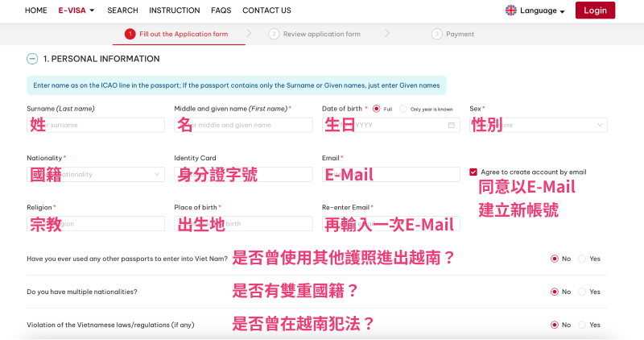Viewport: 644px width, 340px height.
Task: Open the INSTRUCTION menu item
Action: point(175,10)
